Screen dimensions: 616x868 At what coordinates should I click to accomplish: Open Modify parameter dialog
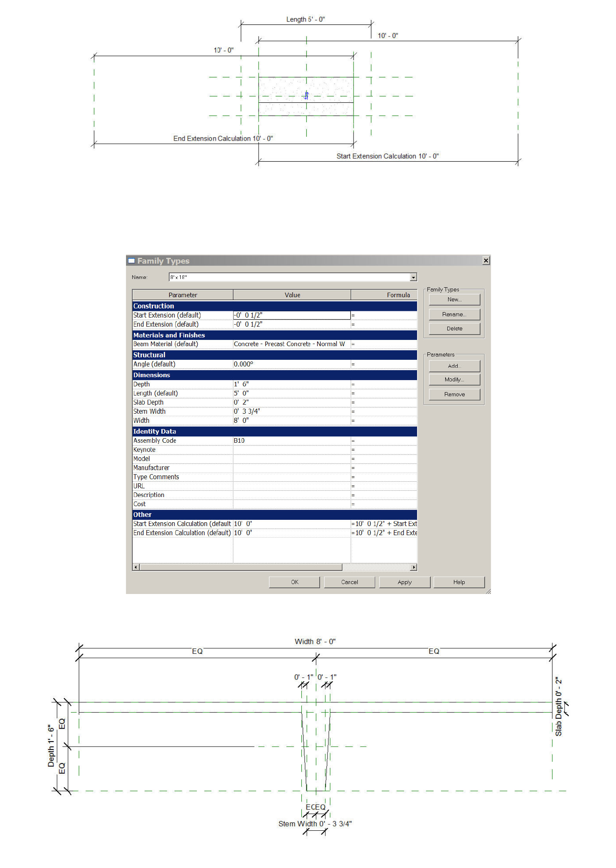(x=454, y=380)
